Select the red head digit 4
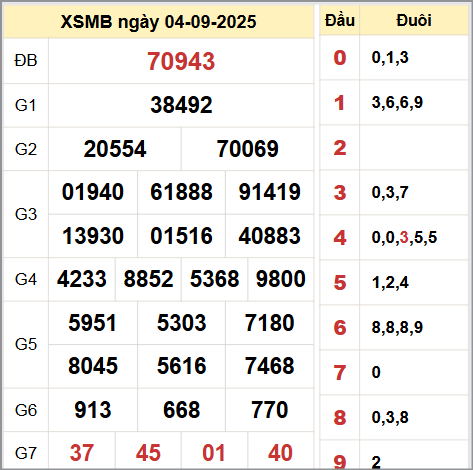The height and width of the screenshot is (470, 473). (340, 238)
